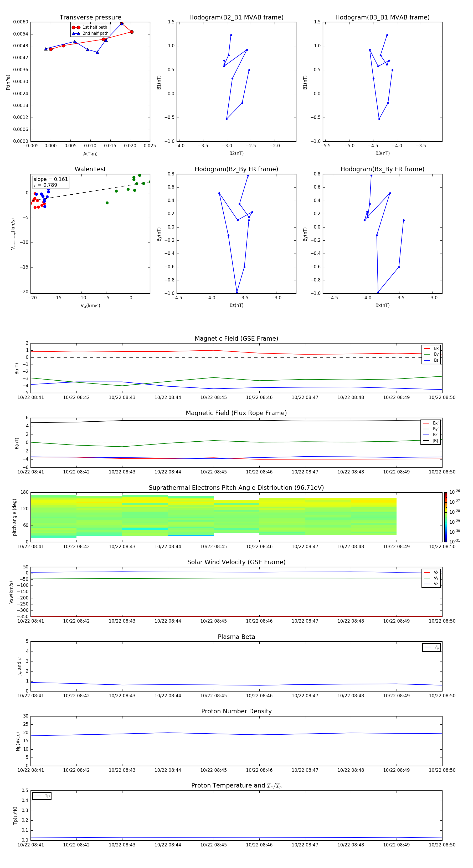Click the By' legend entry in Flux Rope plot
This screenshot has height=868, width=473.
pyautogui.click(x=431, y=429)
